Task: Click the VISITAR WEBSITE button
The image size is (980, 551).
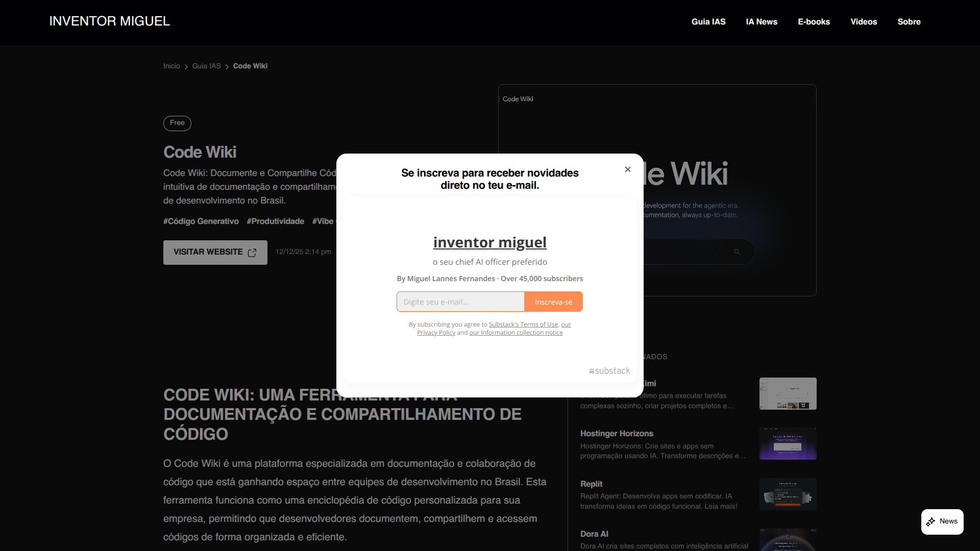Action: coord(214,252)
